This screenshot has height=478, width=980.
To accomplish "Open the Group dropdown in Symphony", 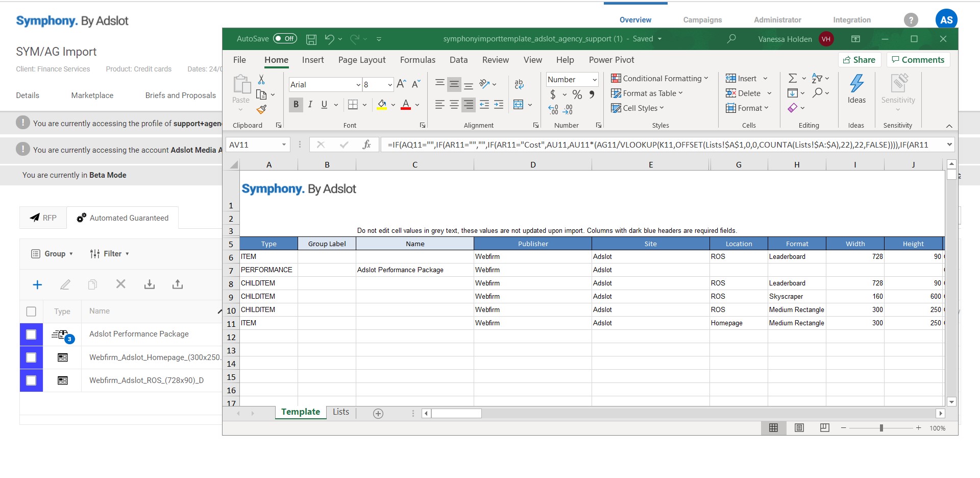I will pos(52,254).
